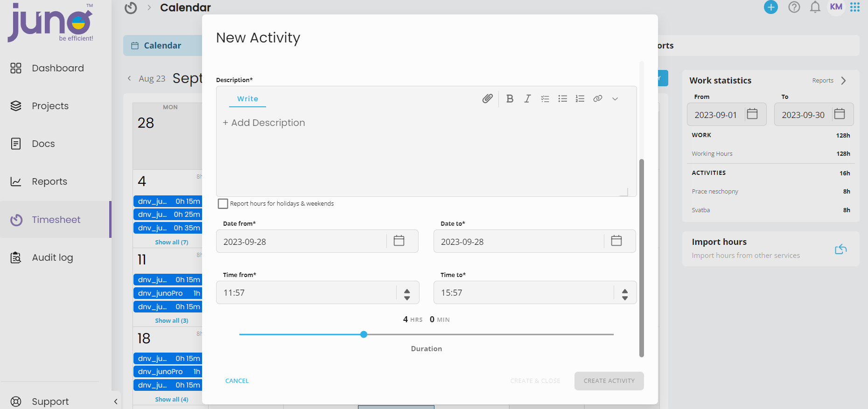Click the Import hours icon
The height and width of the screenshot is (409, 868).
[841, 249]
